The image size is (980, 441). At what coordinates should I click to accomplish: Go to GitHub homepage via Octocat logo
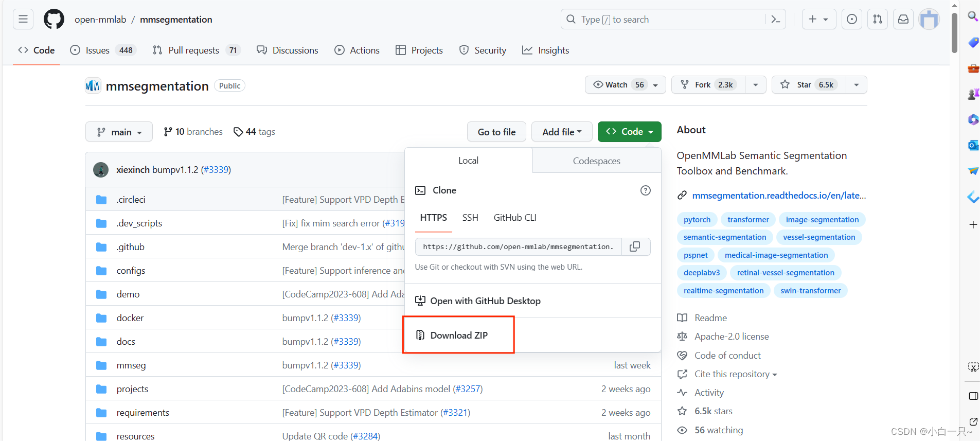54,20
